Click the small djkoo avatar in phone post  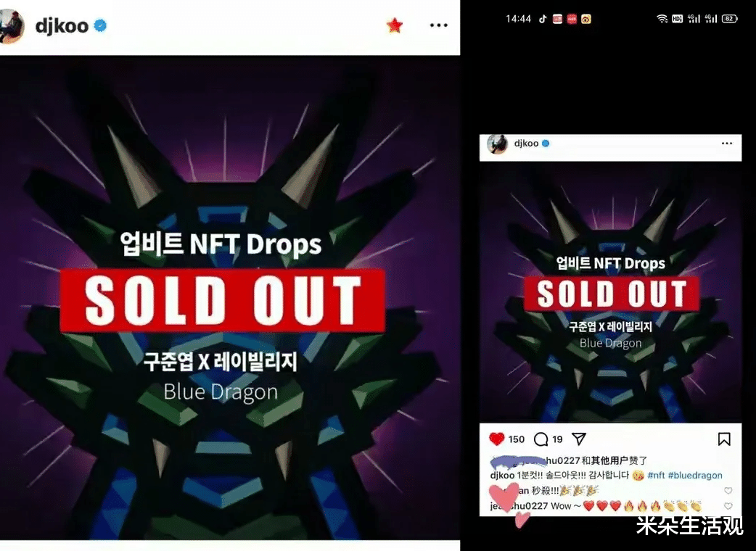pyautogui.click(x=498, y=144)
